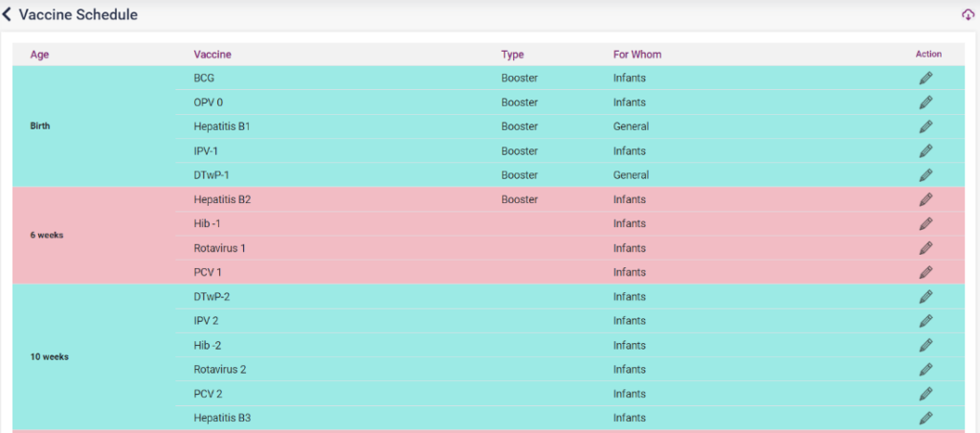
Task: Open editor for Rotavirus 1
Action: point(925,248)
